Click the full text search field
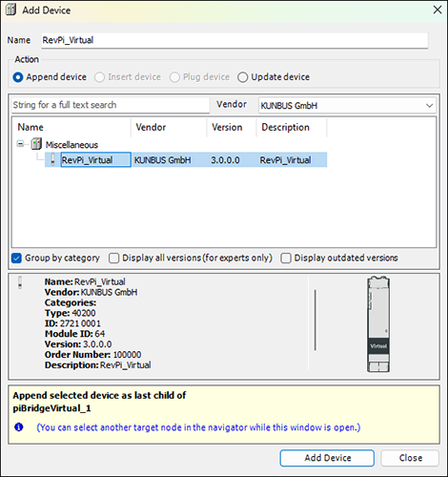The image size is (448, 477). click(111, 105)
